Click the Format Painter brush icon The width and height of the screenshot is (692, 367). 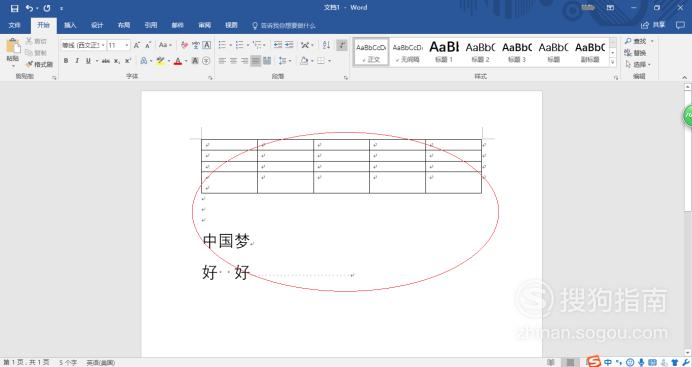pyautogui.click(x=30, y=64)
